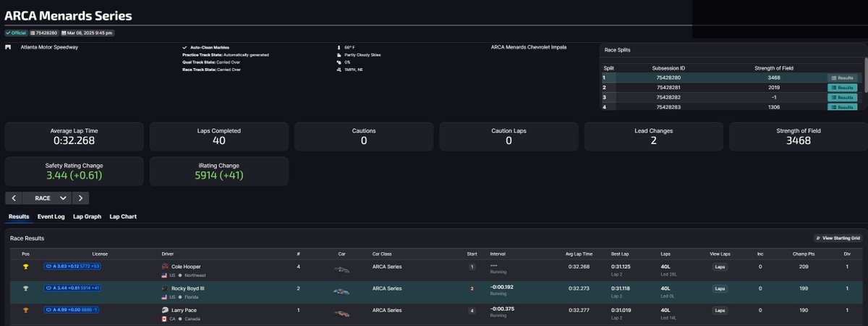
Task: Click the Strength of Field stat card
Action: pos(798,136)
